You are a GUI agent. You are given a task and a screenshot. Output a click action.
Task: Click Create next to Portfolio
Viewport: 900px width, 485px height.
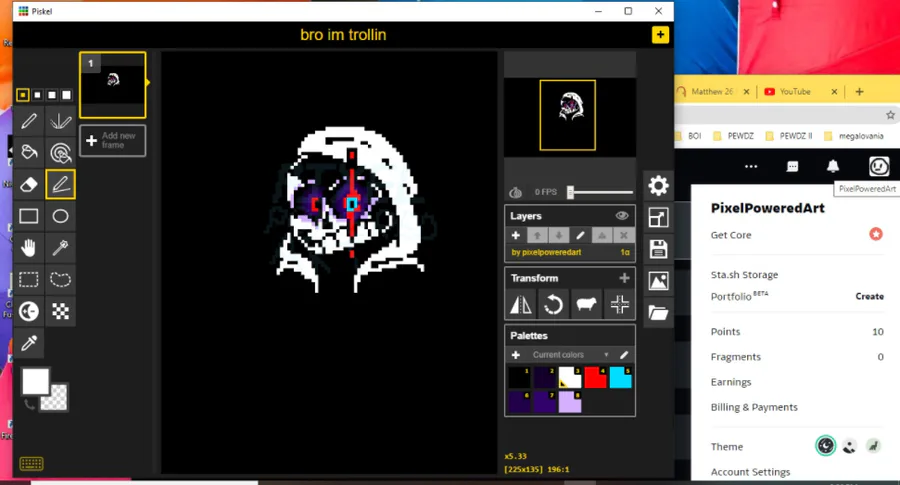870,296
